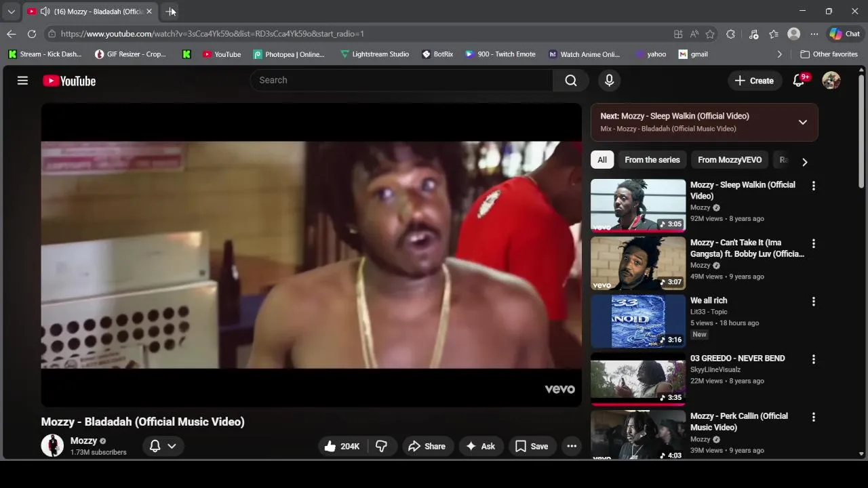Open Stream - Kick Dashboard bookmark
Image resolution: width=868 pixels, height=488 pixels.
[x=45, y=54]
